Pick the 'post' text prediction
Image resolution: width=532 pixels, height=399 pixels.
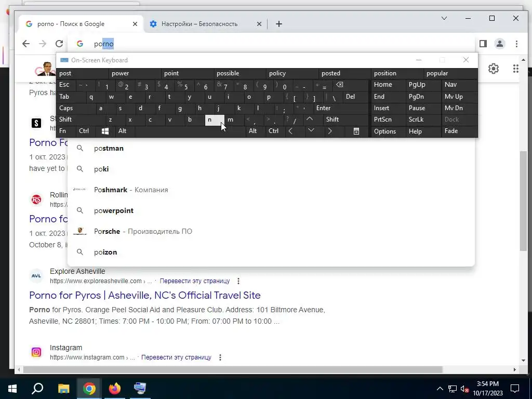point(83,73)
